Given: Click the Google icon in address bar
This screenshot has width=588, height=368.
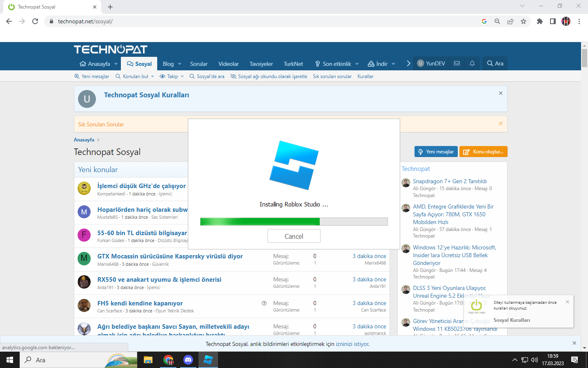Looking at the screenshot, I should pos(484,21).
